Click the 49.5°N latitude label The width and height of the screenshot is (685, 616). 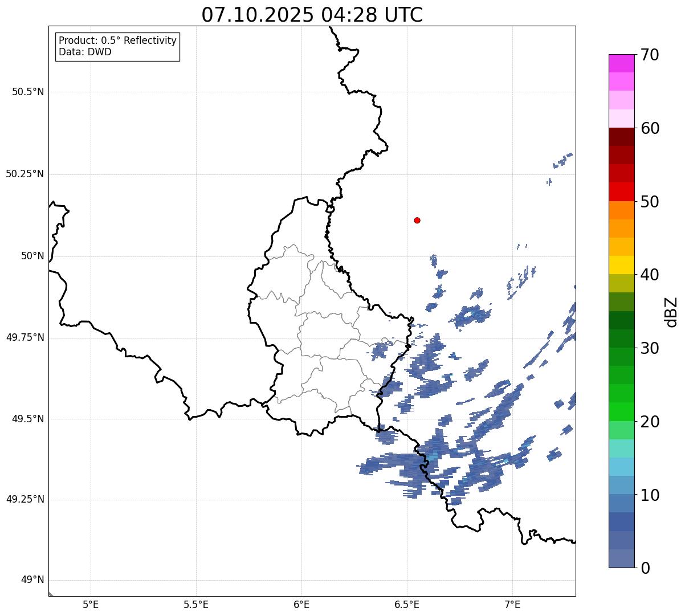(x=28, y=419)
